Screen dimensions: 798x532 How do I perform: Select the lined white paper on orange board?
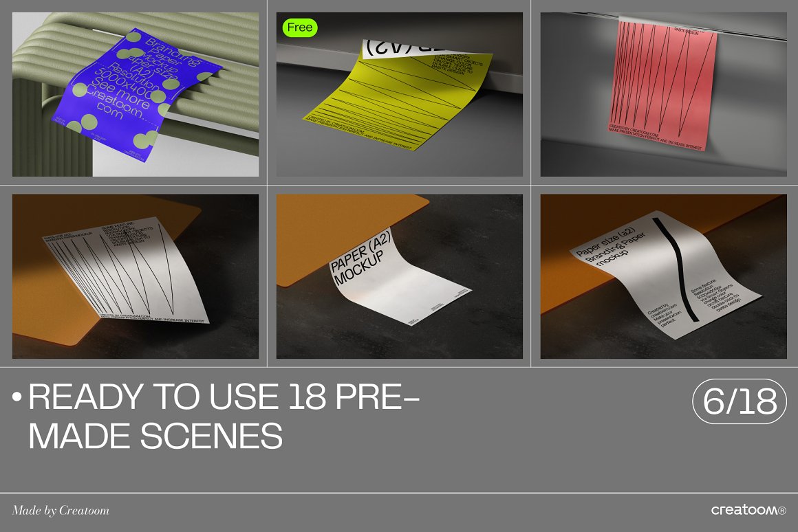point(136,276)
